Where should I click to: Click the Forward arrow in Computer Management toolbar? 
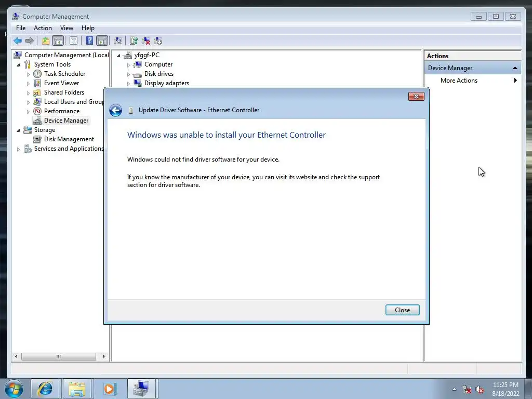tap(30, 41)
